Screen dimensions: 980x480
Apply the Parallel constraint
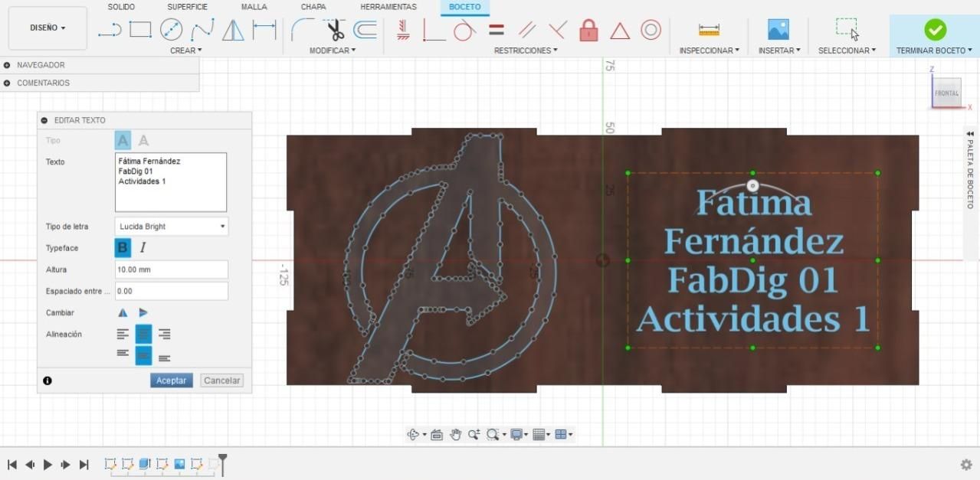(527, 30)
